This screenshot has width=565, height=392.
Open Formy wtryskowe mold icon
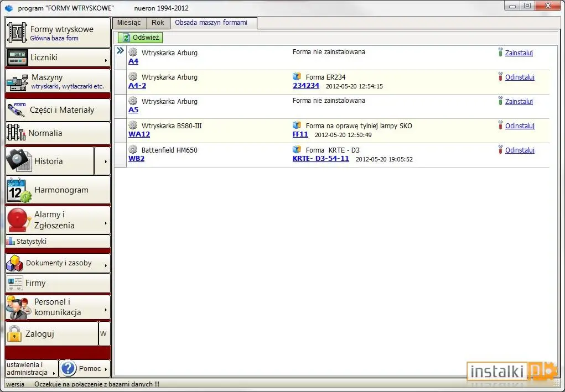(x=17, y=33)
